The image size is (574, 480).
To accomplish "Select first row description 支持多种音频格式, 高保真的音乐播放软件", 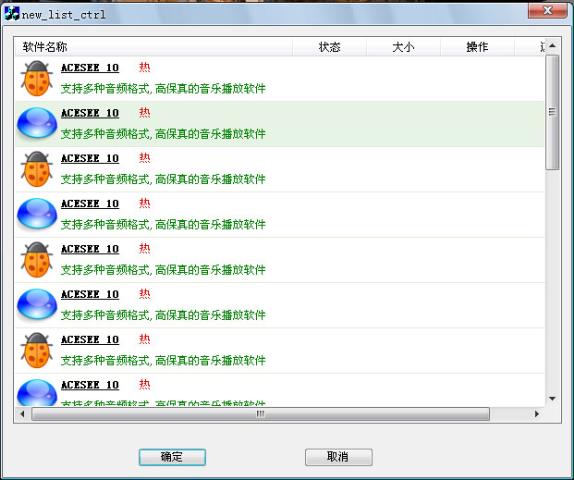I will click(163, 89).
